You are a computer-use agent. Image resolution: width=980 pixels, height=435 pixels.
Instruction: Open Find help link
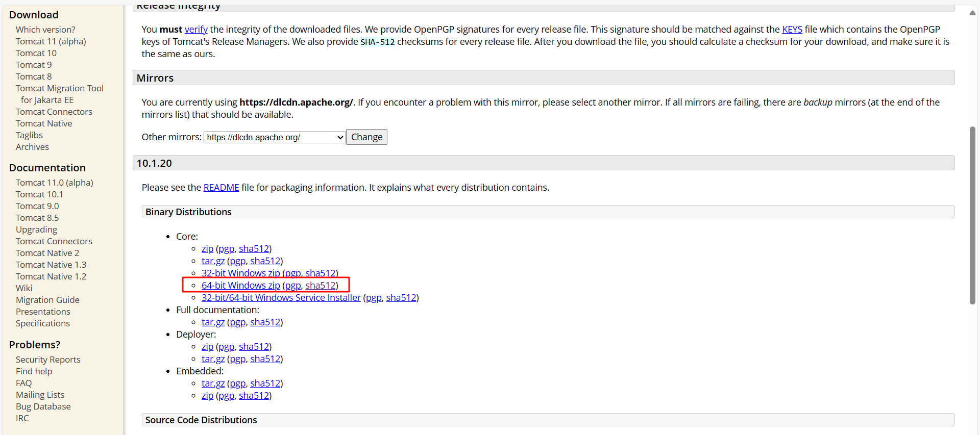click(34, 371)
